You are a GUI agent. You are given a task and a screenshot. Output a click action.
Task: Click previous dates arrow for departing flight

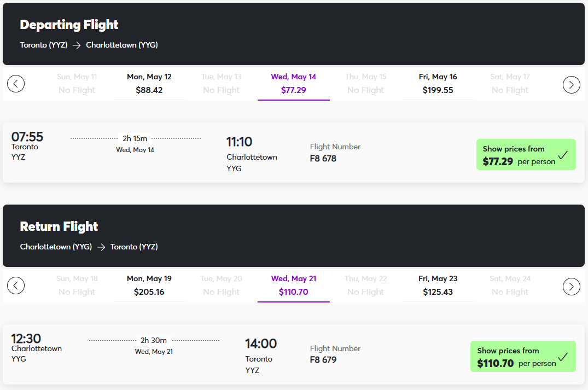point(16,84)
